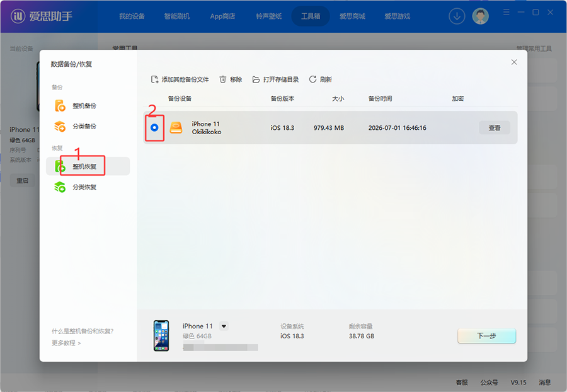Image resolution: width=567 pixels, height=392 pixels.
Task: Expand the iPhone 11 device dropdown
Action: (224, 326)
